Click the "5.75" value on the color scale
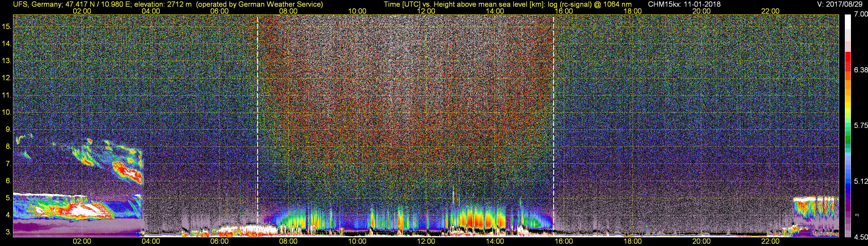 click(861, 125)
